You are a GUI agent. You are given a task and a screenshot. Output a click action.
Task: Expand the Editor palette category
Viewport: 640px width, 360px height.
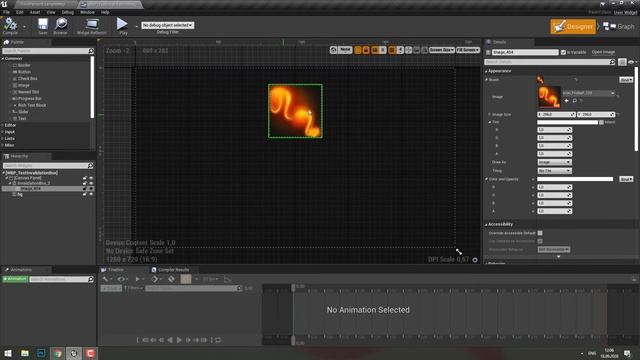coord(3,125)
